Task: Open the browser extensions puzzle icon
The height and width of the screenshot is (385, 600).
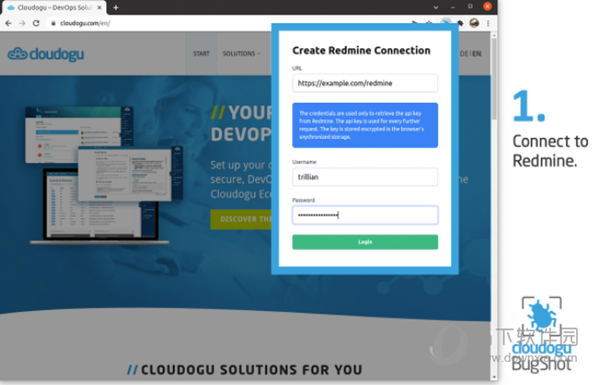Action: 460,23
